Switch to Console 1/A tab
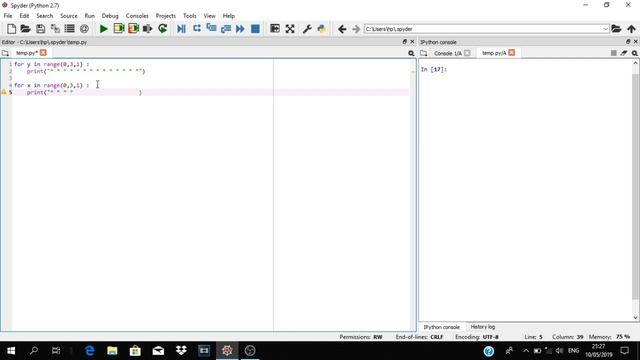This screenshot has width=640, height=360. (x=447, y=53)
